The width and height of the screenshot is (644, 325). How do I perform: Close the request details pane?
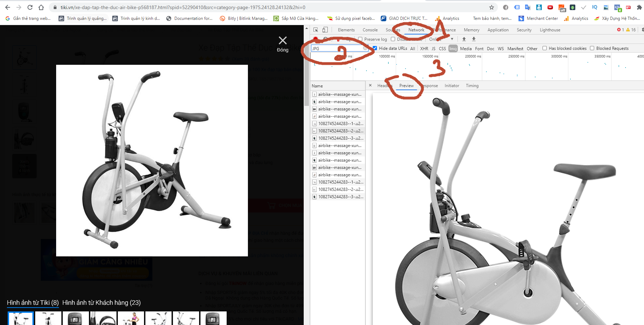pos(370,85)
